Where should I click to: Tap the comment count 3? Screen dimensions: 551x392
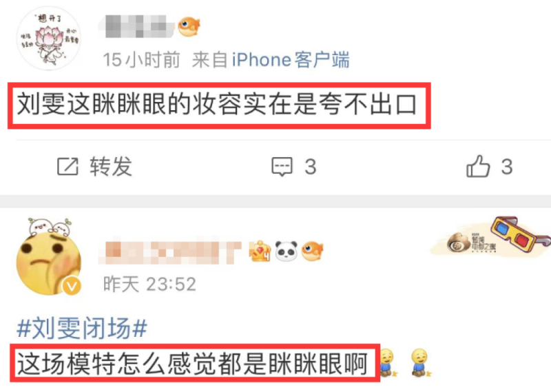(311, 167)
